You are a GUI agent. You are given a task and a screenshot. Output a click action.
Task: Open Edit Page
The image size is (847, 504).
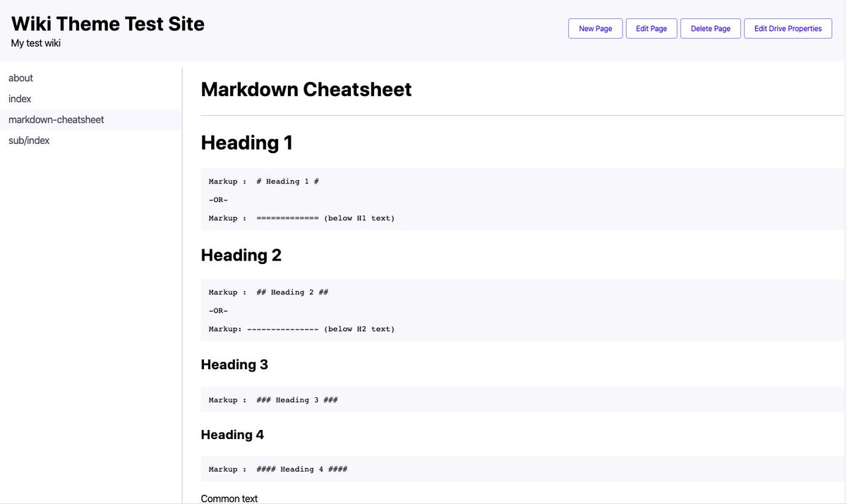(651, 28)
